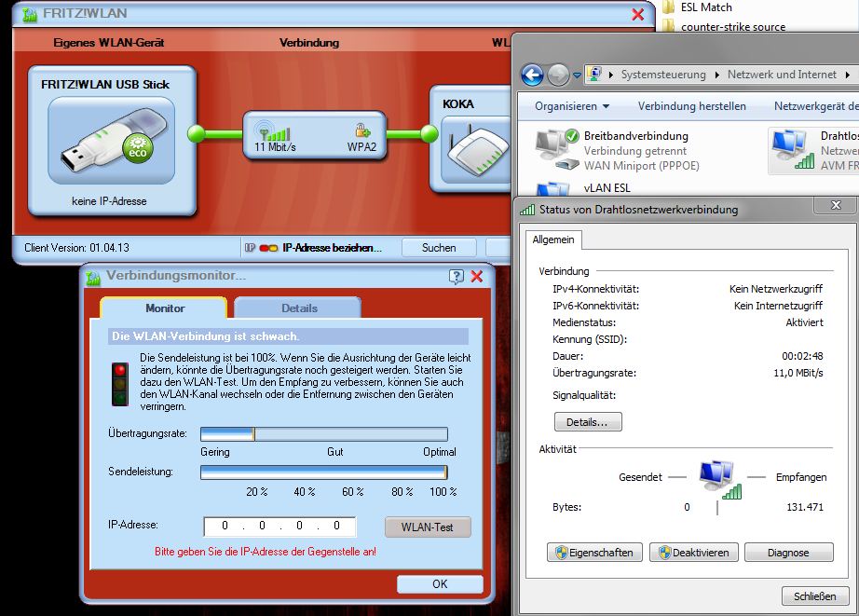Go forward in the Explorer window
Image resolution: width=859 pixels, height=616 pixels.
click(x=558, y=75)
